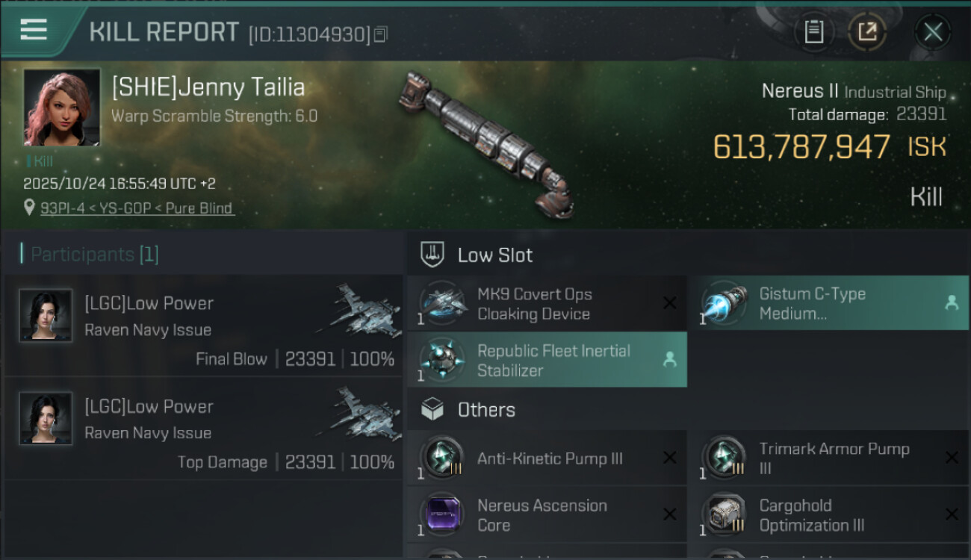Viewport: 971px width, 560px height.
Task: Click Gistum C-Type Medium module icon
Action: (725, 304)
